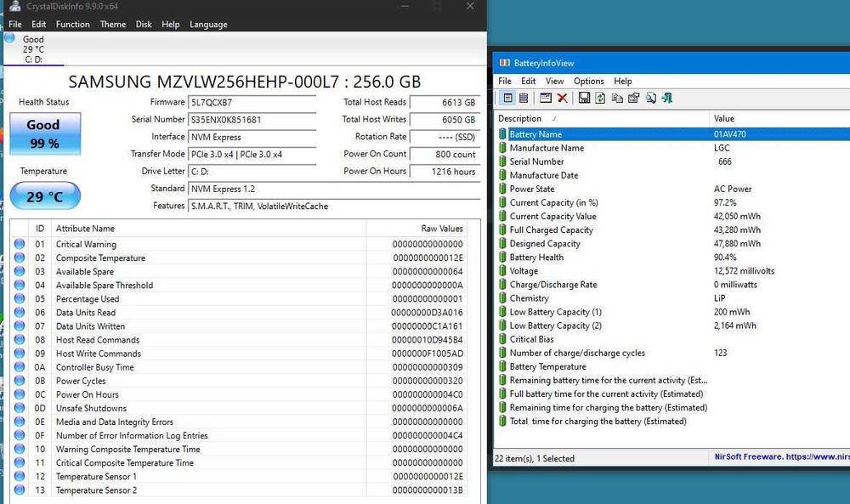This screenshot has width=850, height=504.
Task: Click the window-shaped icon left of red X
Action: coord(546,98)
